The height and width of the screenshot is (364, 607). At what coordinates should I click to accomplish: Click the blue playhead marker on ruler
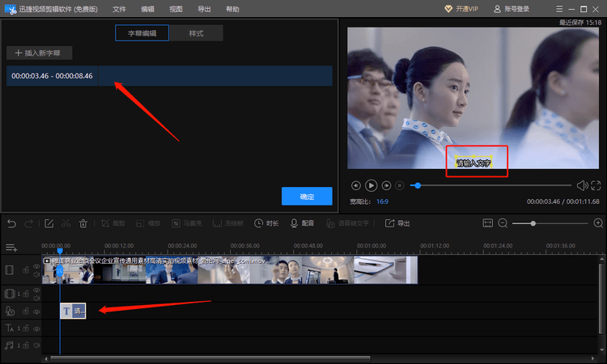point(60,252)
